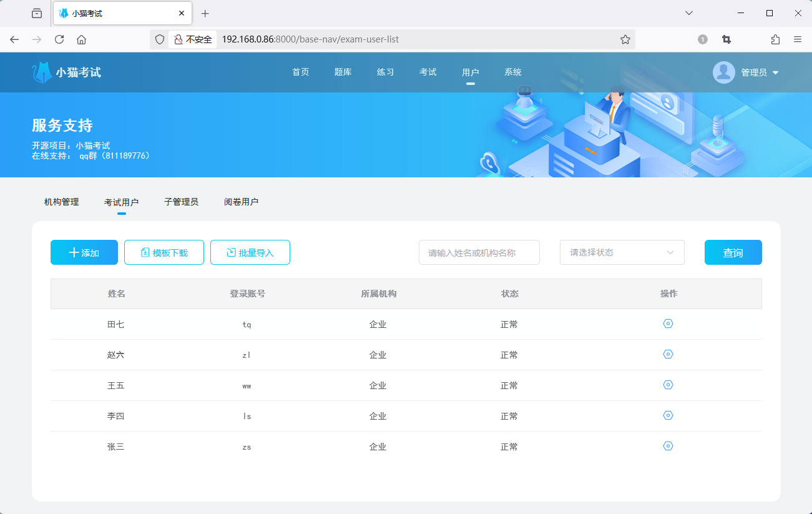Open the browser tab list chevron
The width and height of the screenshot is (812, 514).
[688, 12]
